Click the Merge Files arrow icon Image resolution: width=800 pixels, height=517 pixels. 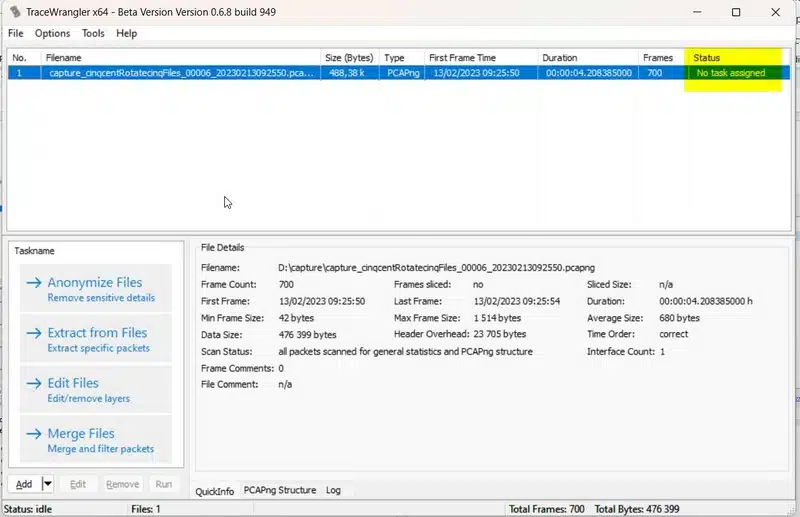(34, 434)
